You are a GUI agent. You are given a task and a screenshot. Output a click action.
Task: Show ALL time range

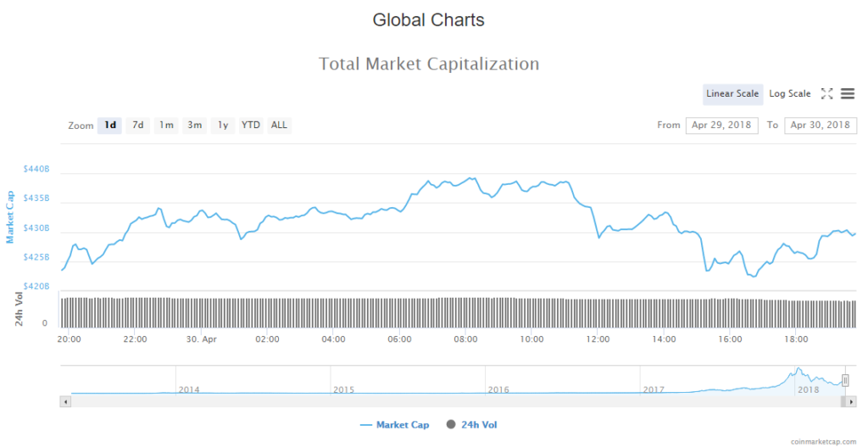click(279, 126)
